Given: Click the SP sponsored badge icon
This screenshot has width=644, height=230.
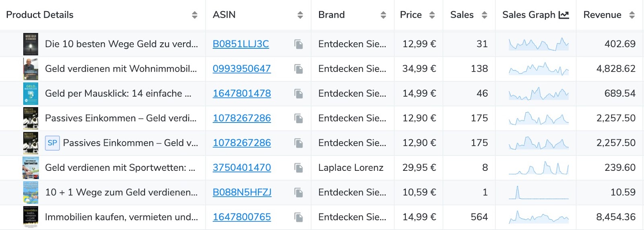Looking at the screenshot, I should pyautogui.click(x=52, y=143).
